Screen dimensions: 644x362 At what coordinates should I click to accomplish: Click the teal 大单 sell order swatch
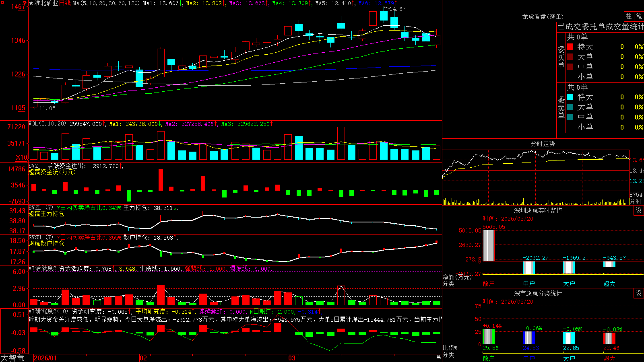[x=570, y=107]
